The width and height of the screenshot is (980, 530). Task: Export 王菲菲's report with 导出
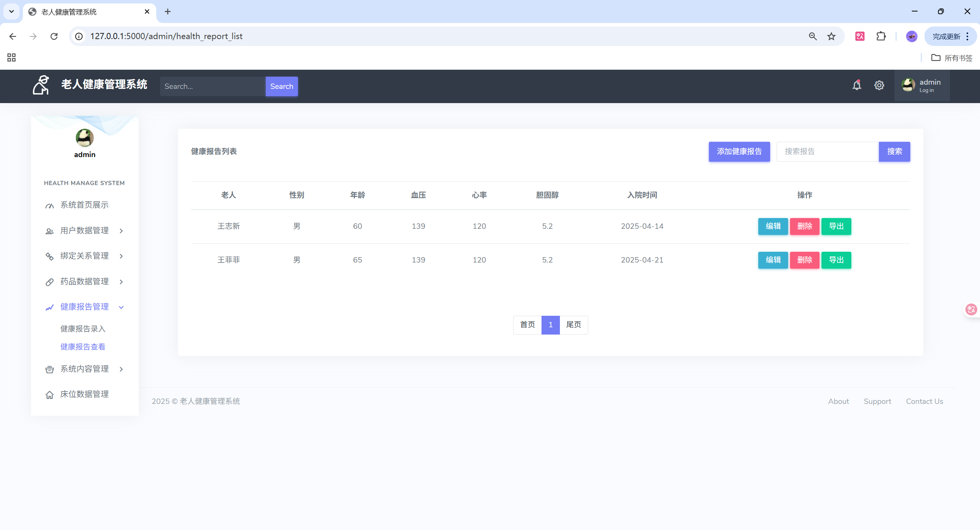pos(836,260)
